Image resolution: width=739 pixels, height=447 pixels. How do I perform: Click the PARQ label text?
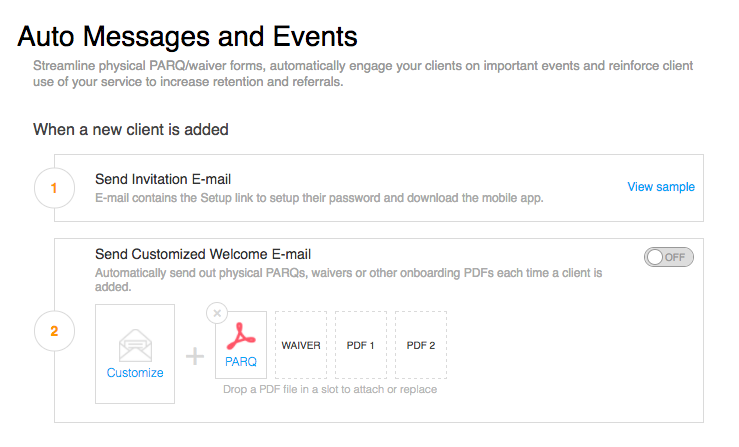(241, 361)
